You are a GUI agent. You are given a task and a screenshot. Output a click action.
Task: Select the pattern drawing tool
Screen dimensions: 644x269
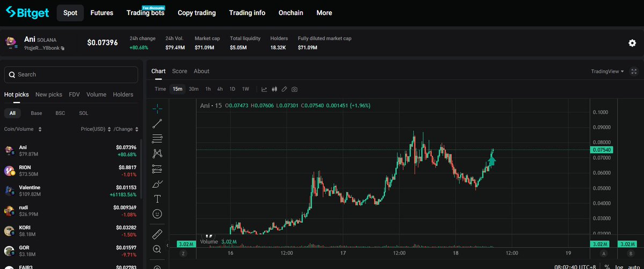[157, 154]
